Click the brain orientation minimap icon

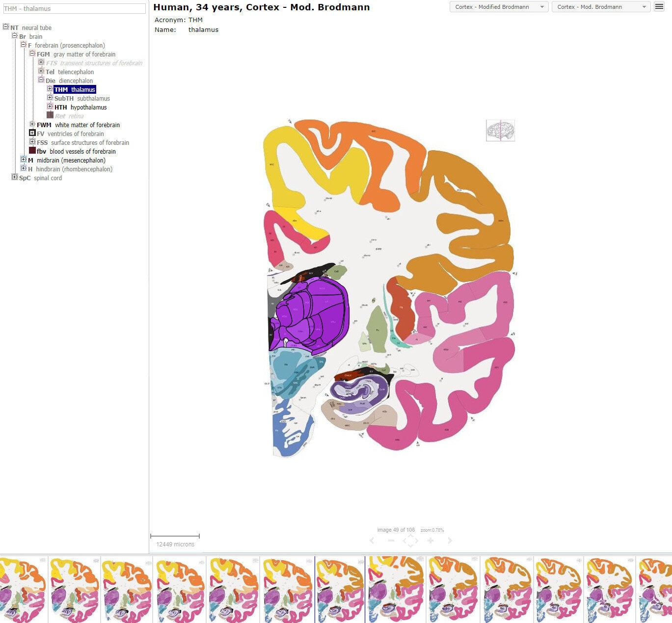(x=500, y=131)
